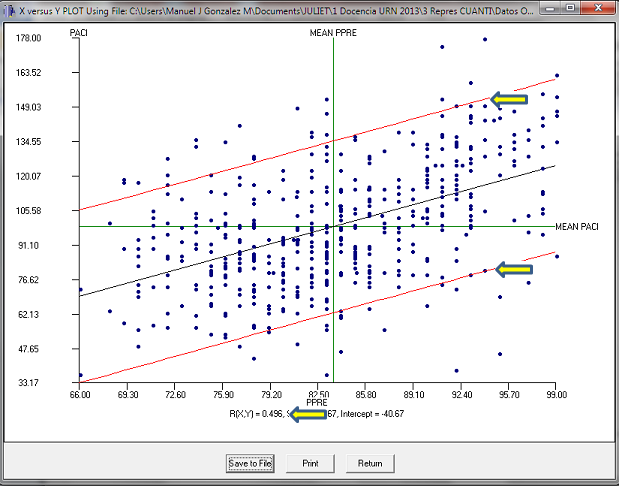Click the 99.00 x-axis tick label
Viewport: 619px width, 486px height.
[556, 394]
